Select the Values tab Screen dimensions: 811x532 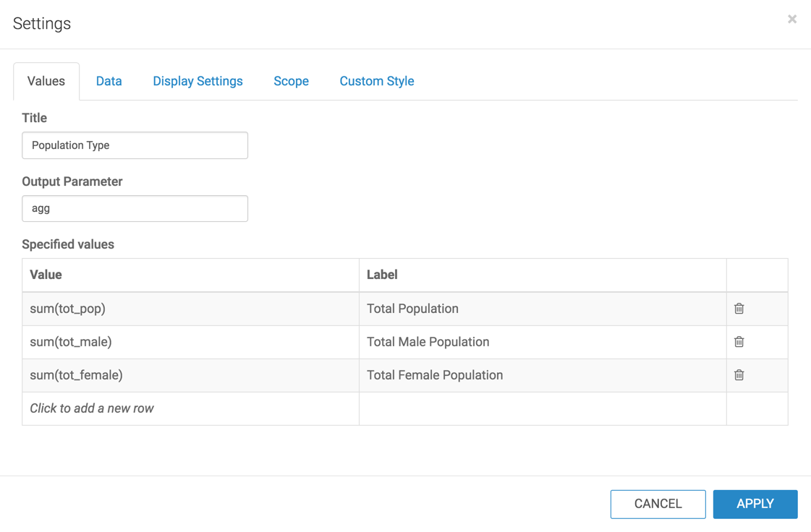pyautogui.click(x=46, y=81)
